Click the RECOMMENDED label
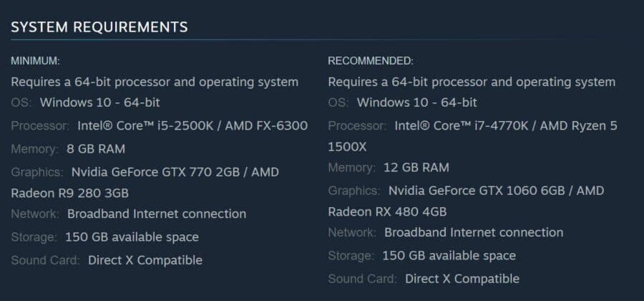644x301 pixels. [x=370, y=61]
